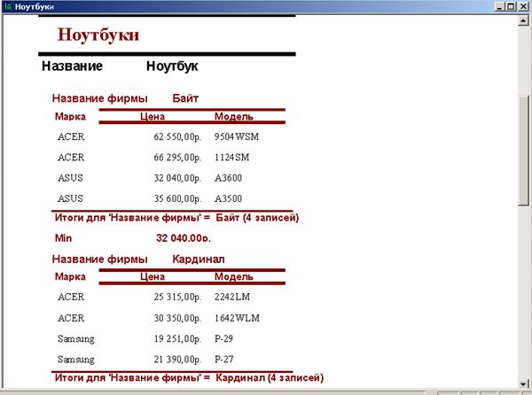The width and height of the screenshot is (532, 395).
Task: Click the price 62 550,00р.
Action: coord(177,137)
